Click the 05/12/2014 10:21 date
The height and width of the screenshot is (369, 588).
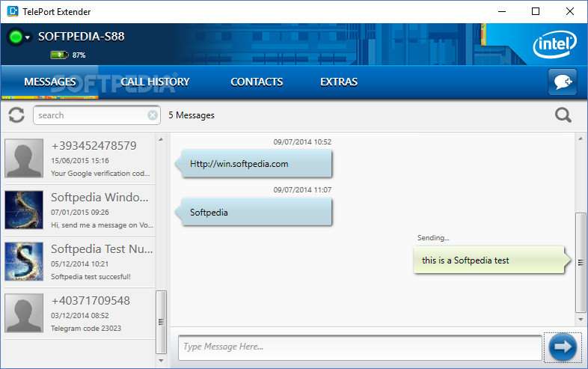(80, 264)
